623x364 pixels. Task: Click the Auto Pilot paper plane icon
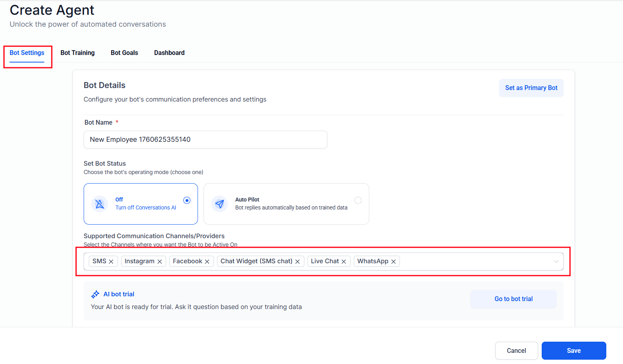pyautogui.click(x=219, y=204)
